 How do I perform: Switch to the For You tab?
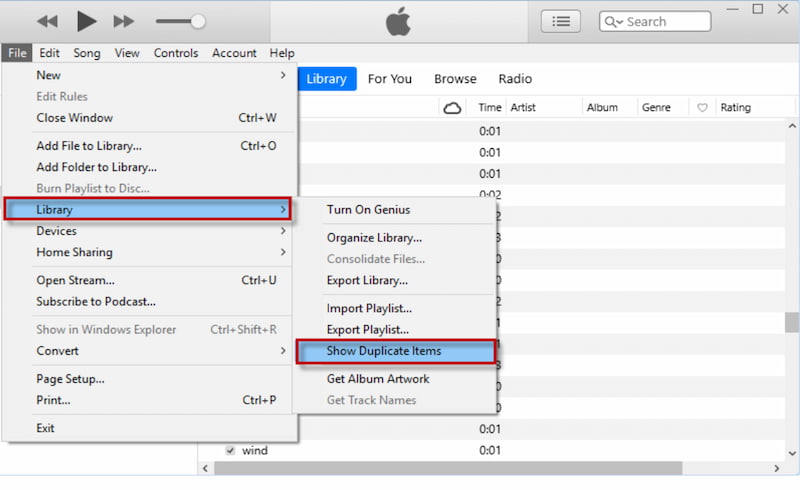(x=390, y=79)
